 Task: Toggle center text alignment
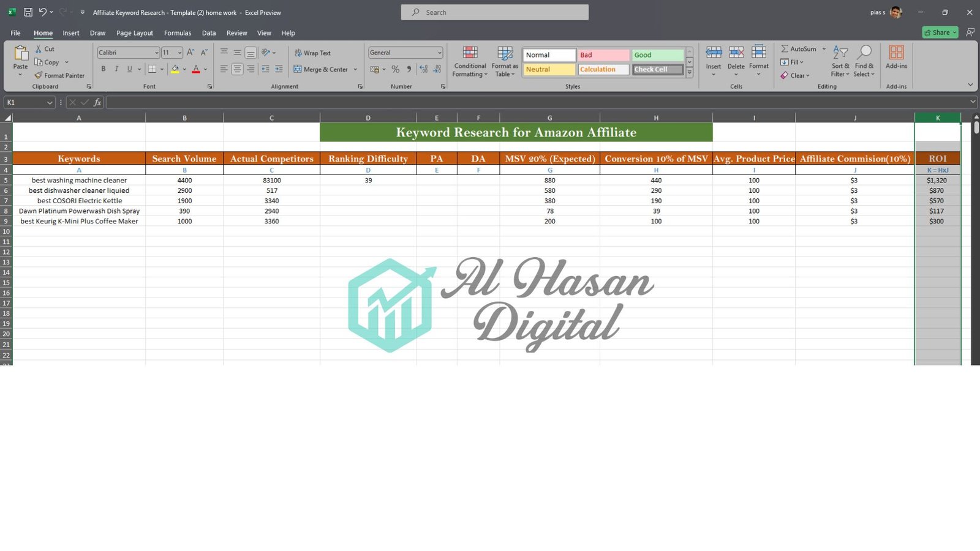click(x=237, y=69)
